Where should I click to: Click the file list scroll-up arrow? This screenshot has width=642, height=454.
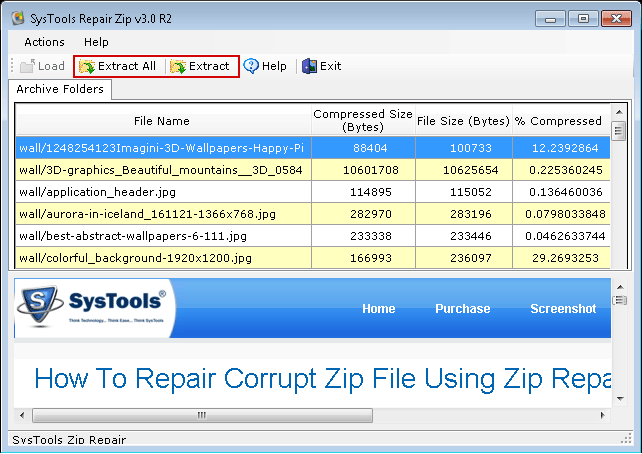619,112
